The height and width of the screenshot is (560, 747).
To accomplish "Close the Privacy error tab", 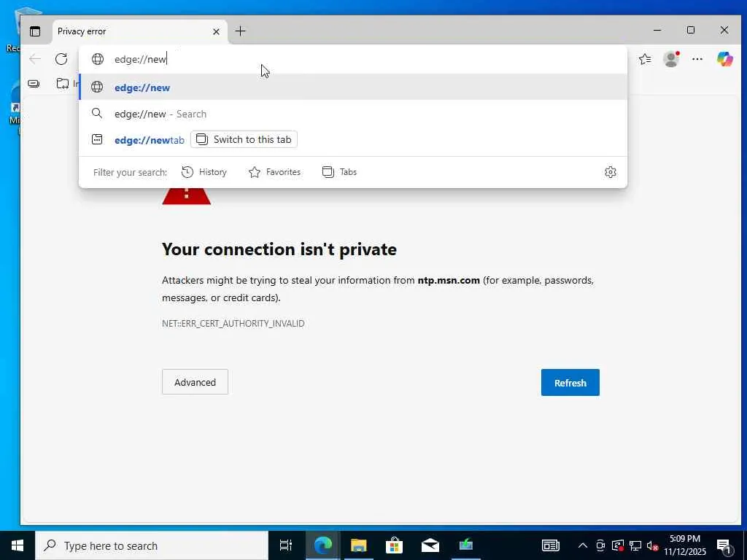I will pyautogui.click(x=216, y=31).
